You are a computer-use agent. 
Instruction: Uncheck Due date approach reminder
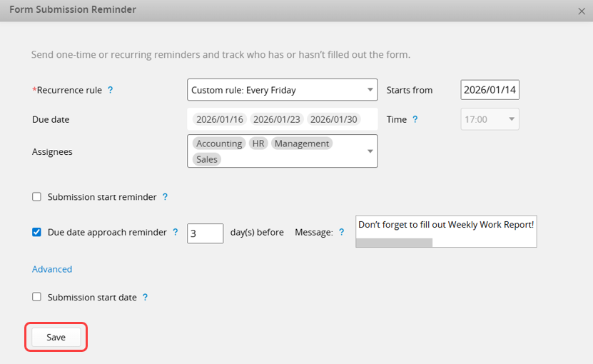pos(37,232)
